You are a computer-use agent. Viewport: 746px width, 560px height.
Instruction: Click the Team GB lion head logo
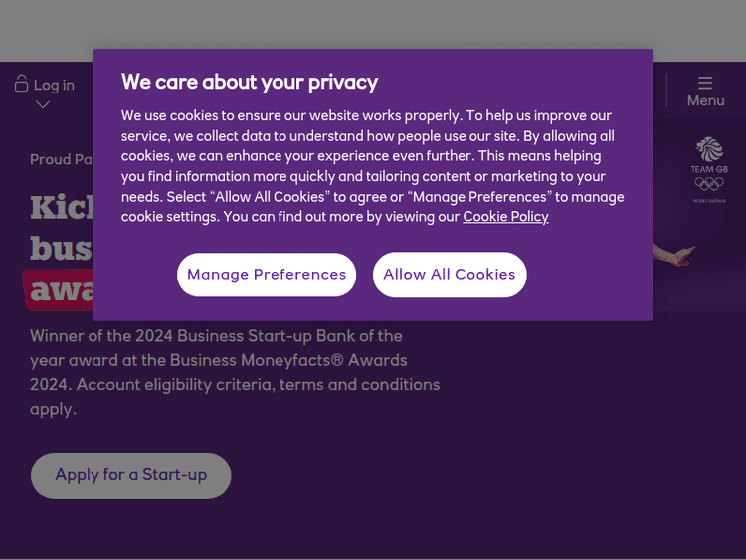click(x=709, y=149)
